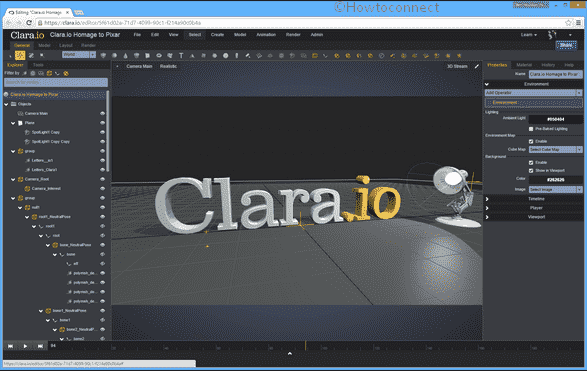
Task: Click the pencil edit icon beside 3D Stream
Action: click(477, 66)
